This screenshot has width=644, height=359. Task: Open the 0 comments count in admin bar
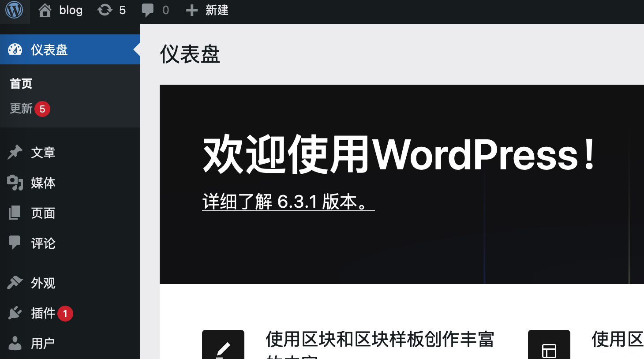click(x=165, y=10)
